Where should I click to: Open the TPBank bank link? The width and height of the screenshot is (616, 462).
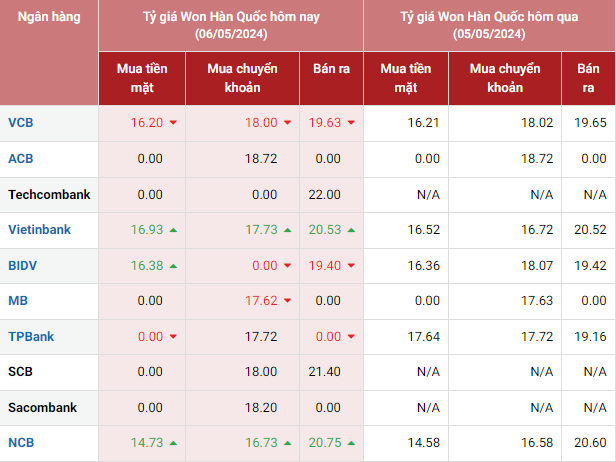pos(31,337)
